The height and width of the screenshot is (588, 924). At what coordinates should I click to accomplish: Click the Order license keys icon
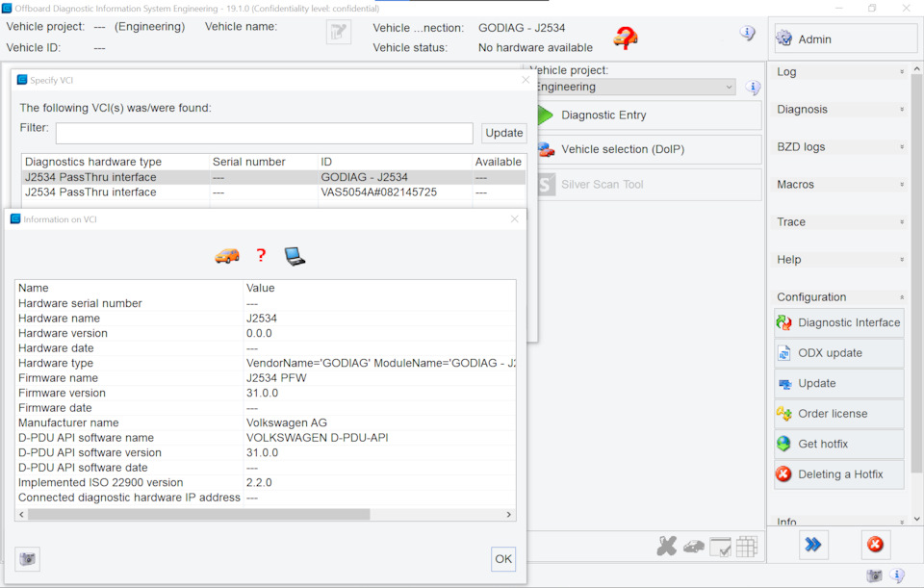coord(783,414)
